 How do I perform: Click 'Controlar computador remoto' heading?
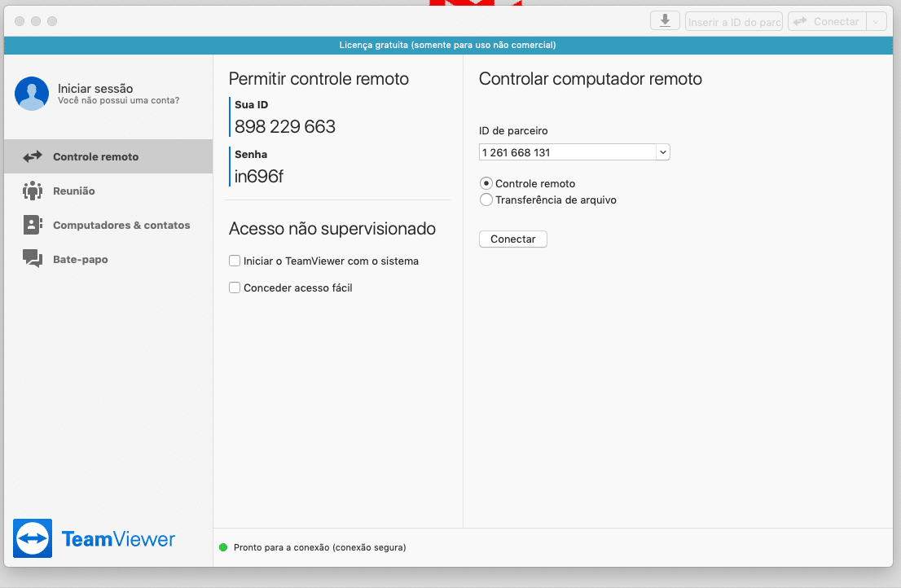pyautogui.click(x=590, y=79)
